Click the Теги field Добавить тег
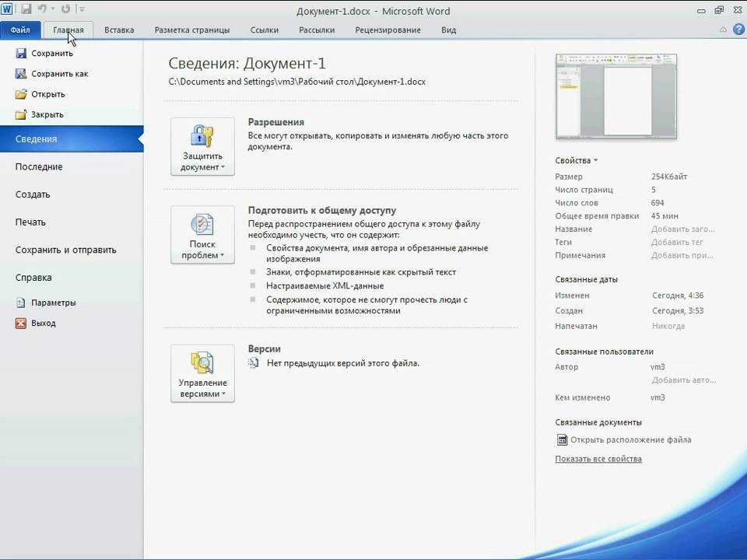Screen dimensions: 747x560 tap(677, 242)
